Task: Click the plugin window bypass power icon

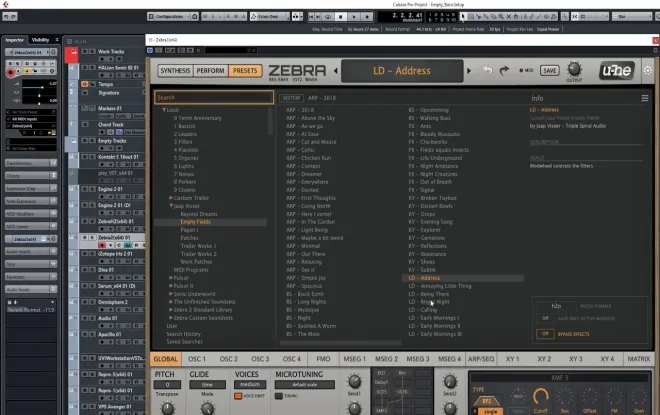Action: pyautogui.click(x=150, y=50)
